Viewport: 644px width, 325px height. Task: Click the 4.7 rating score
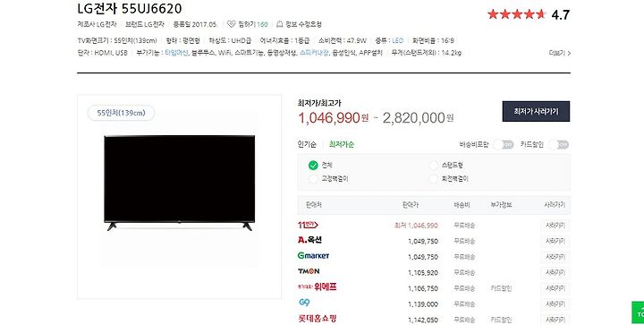coord(560,15)
